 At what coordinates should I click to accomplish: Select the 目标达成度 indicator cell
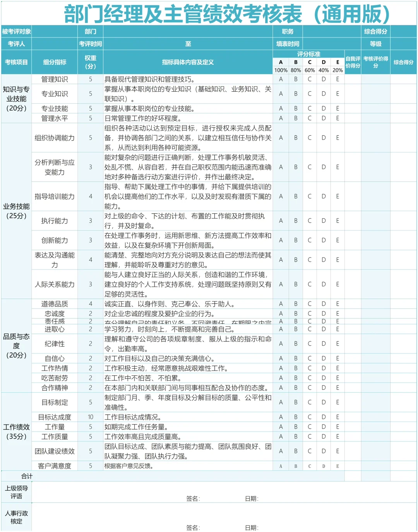[55, 417]
